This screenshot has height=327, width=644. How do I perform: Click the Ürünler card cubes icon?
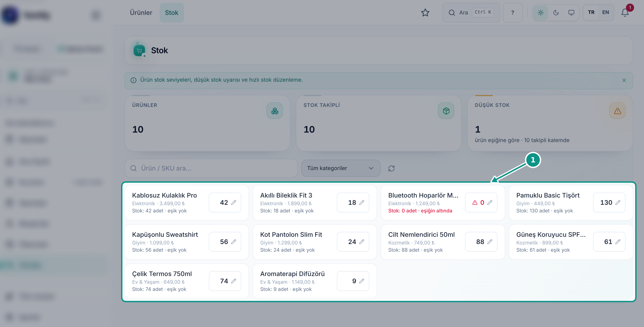tap(274, 111)
